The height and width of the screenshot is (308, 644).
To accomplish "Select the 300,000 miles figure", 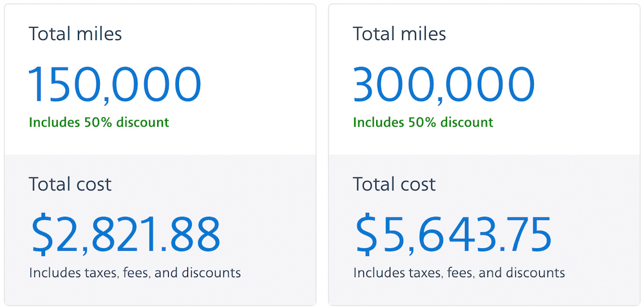I will [x=444, y=85].
